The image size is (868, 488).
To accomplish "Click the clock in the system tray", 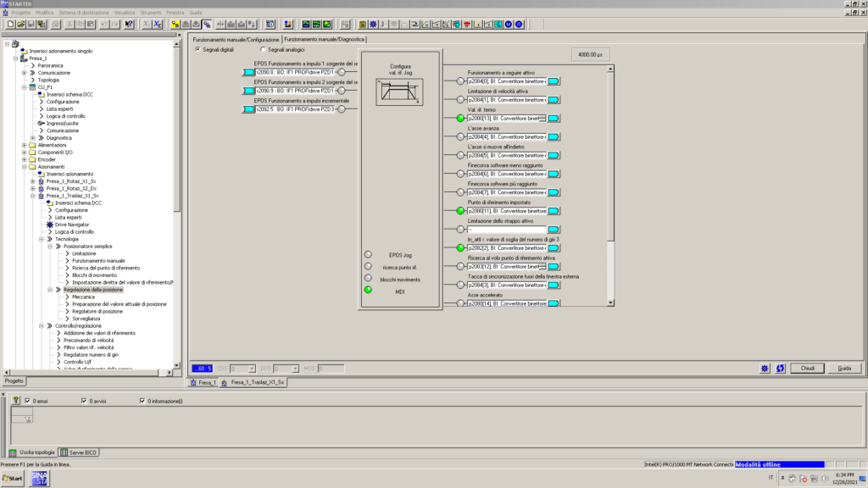I will coord(845,479).
